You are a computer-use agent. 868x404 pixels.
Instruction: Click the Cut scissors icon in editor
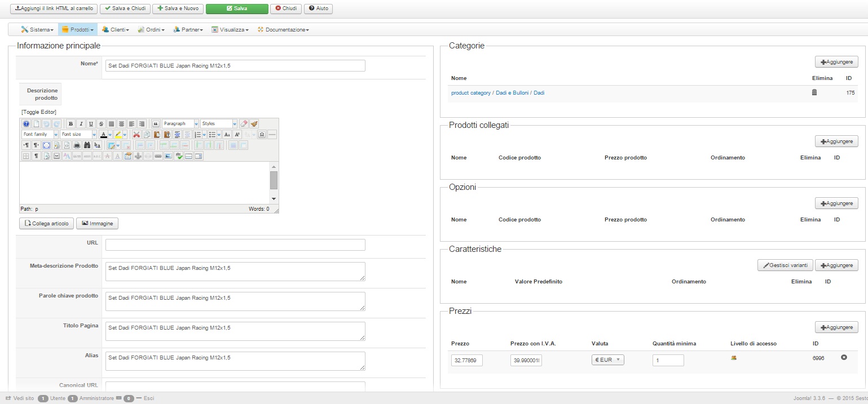[136, 135]
